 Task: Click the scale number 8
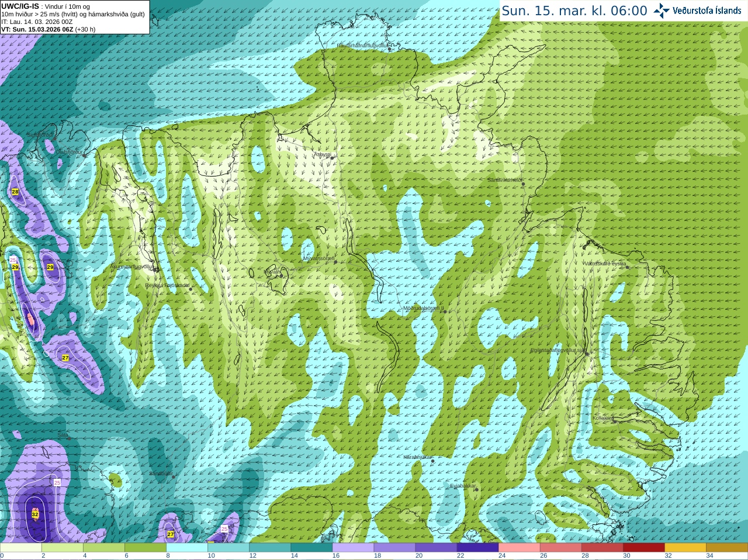(168, 556)
